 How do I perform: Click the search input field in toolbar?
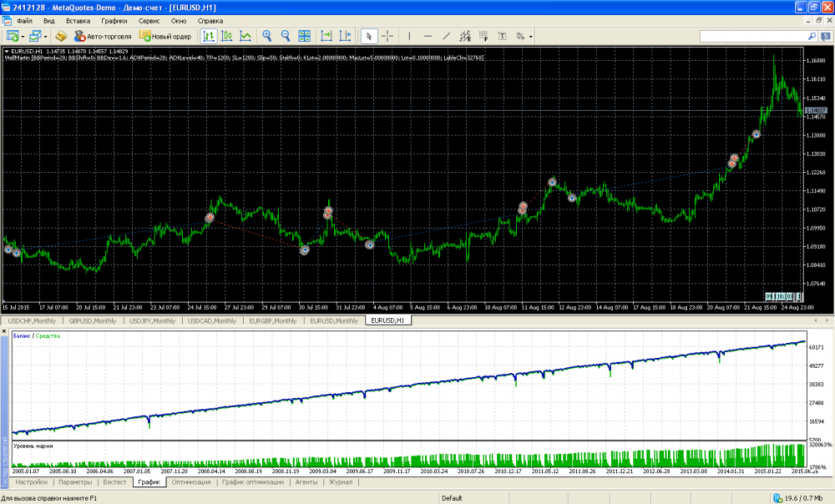click(751, 36)
